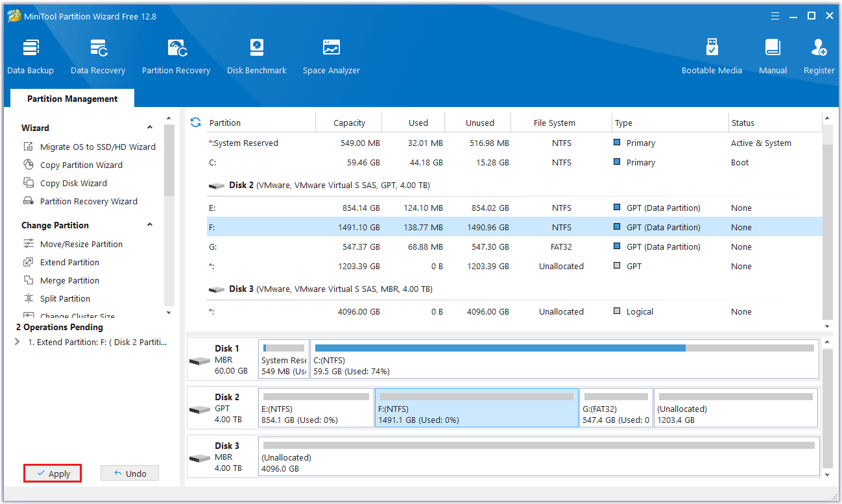
Task: Click the partition list scrollbar up arrow
Action: point(827,119)
